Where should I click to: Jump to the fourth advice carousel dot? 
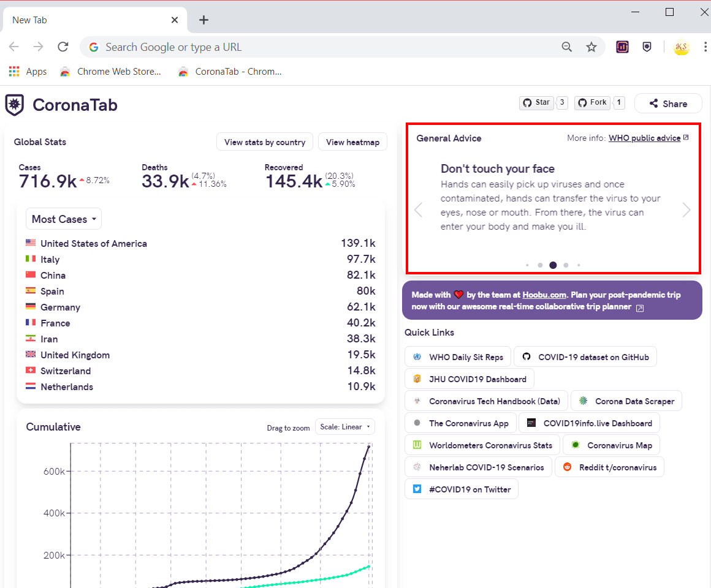pyautogui.click(x=566, y=265)
